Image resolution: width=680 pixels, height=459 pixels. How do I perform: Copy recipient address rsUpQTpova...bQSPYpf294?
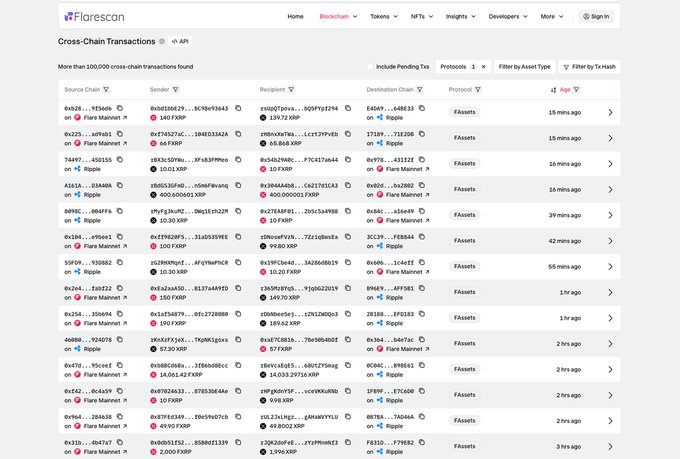(x=348, y=108)
